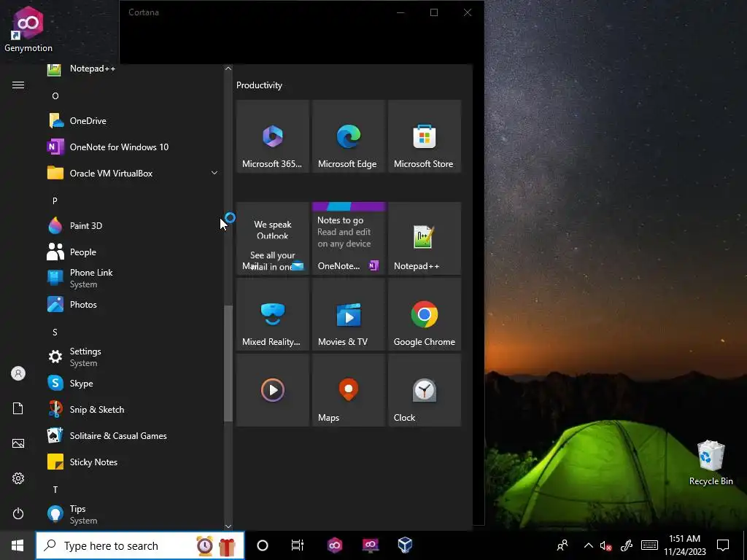Open the notification Action Center
This screenshot has width=747, height=560.
point(723,545)
